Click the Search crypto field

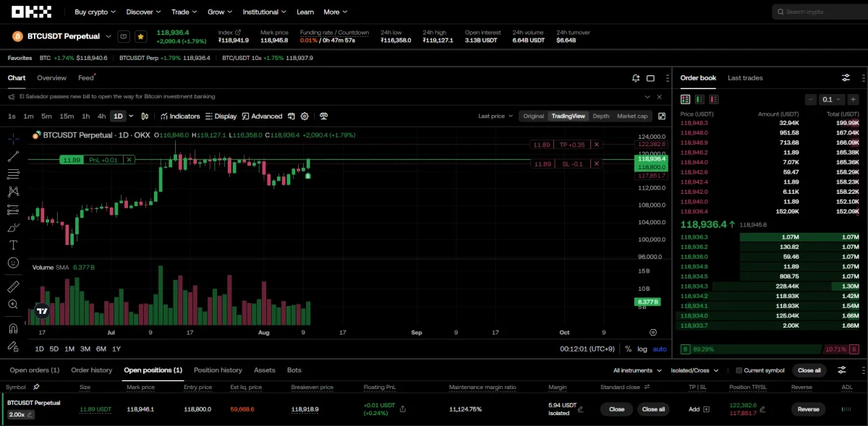point(820,12)
